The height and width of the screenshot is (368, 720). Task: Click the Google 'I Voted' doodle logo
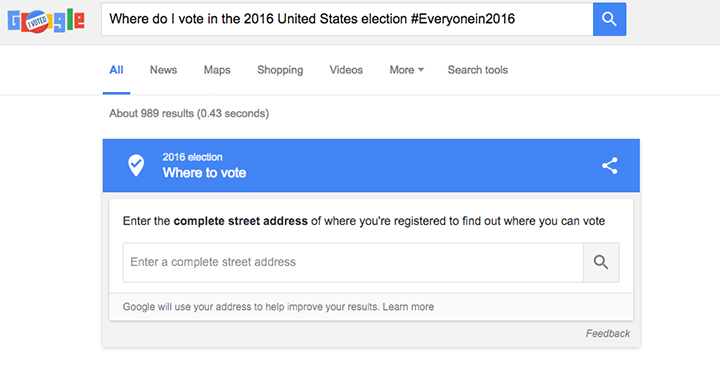click(x=46, y=21)
